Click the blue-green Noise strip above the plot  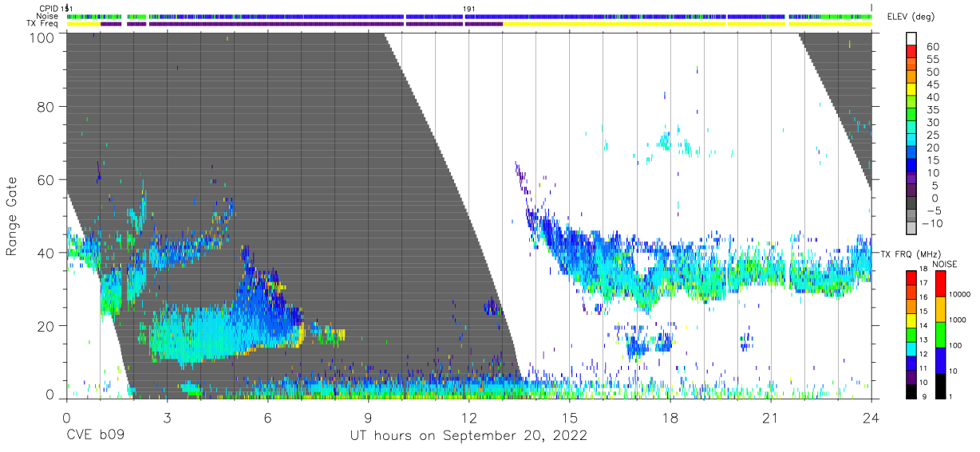468,16
